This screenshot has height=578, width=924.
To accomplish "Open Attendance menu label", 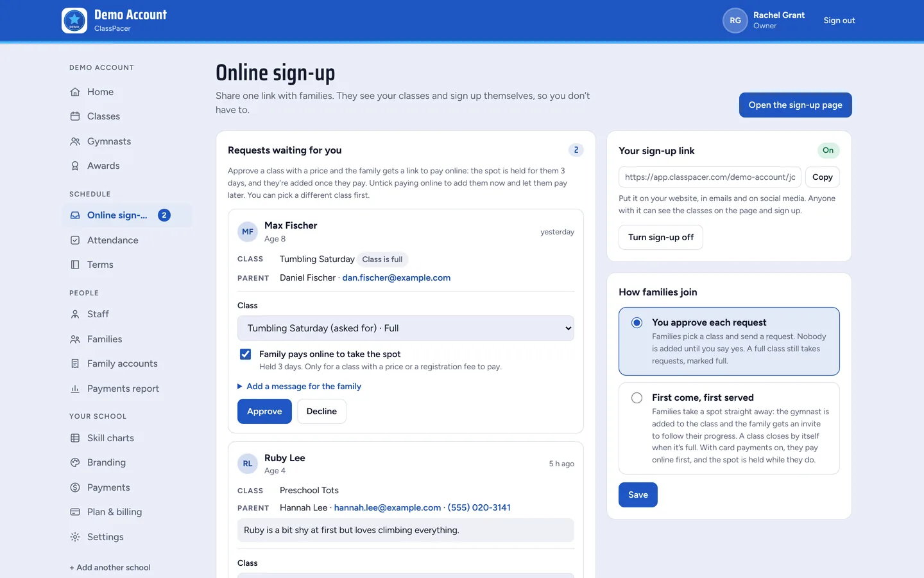I will tap(113, 240).
